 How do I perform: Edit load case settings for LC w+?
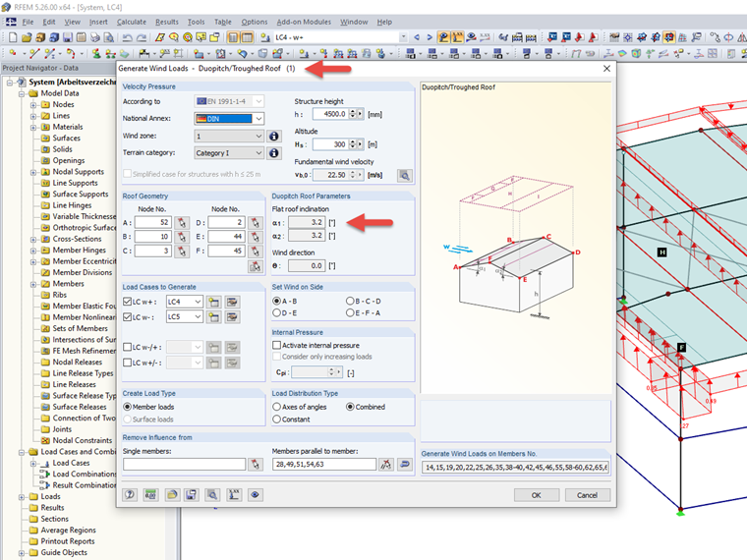pyautogui.click(x=232, y=302)
